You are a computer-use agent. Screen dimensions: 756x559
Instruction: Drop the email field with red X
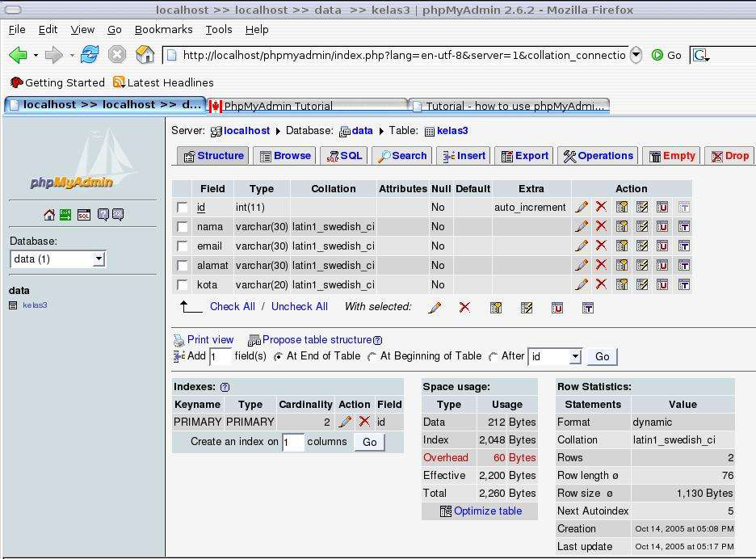[601, 246]
